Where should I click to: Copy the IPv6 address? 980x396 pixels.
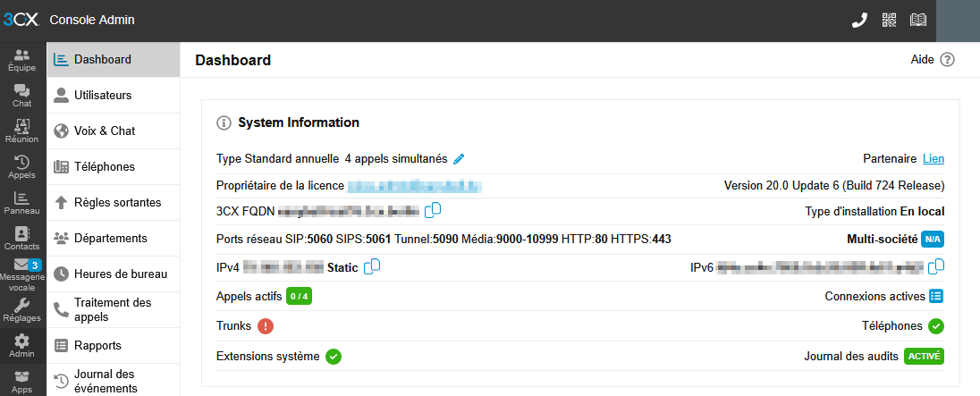(935, 266)
